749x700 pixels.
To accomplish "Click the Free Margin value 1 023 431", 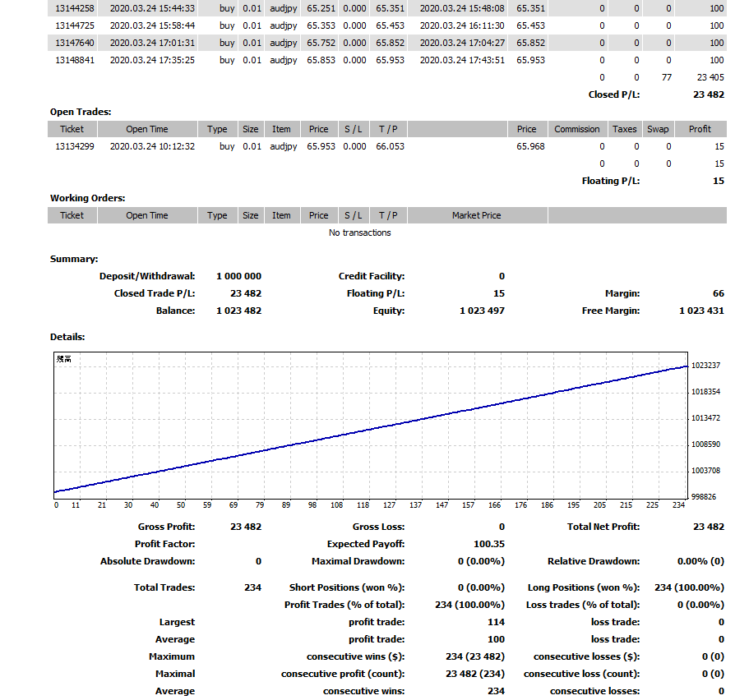I will tap(701, 311).
